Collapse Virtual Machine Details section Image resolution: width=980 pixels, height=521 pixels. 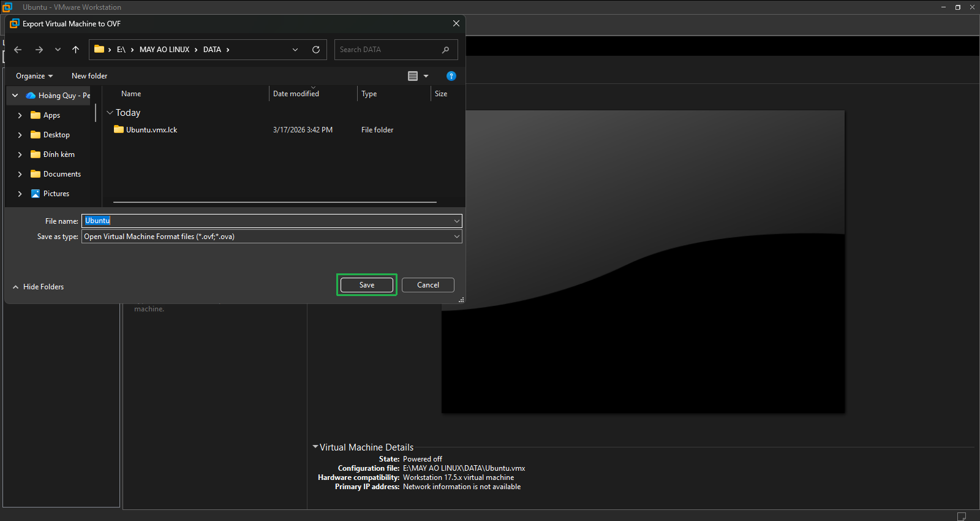pos(315,447)
